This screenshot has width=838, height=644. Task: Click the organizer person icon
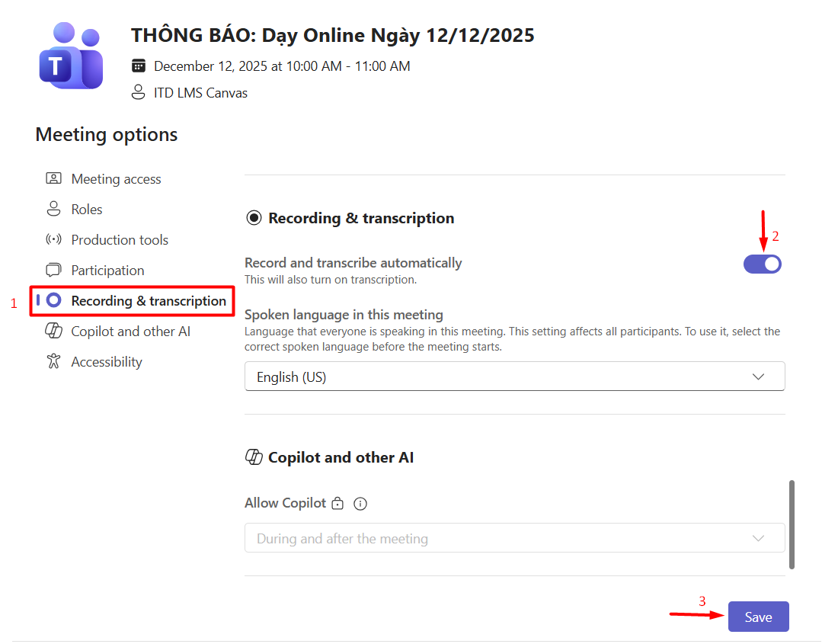tap(138, 93)
